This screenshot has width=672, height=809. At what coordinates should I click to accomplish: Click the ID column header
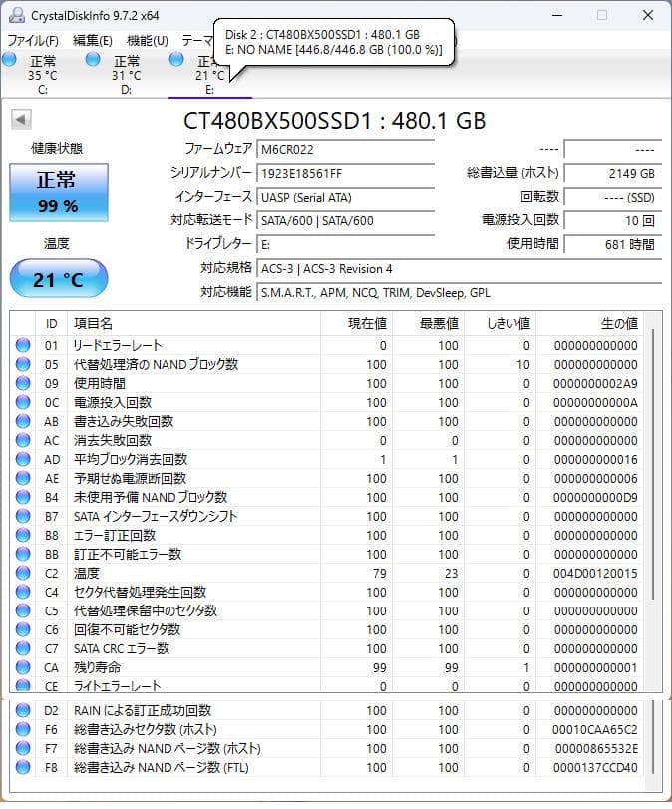coord(51,323)
